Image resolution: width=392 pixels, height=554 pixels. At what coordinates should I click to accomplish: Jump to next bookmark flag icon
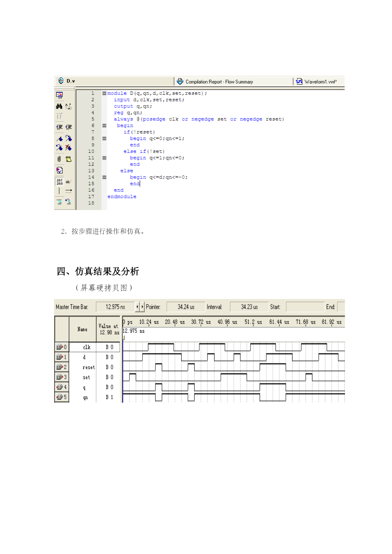[x=68, y=138]
